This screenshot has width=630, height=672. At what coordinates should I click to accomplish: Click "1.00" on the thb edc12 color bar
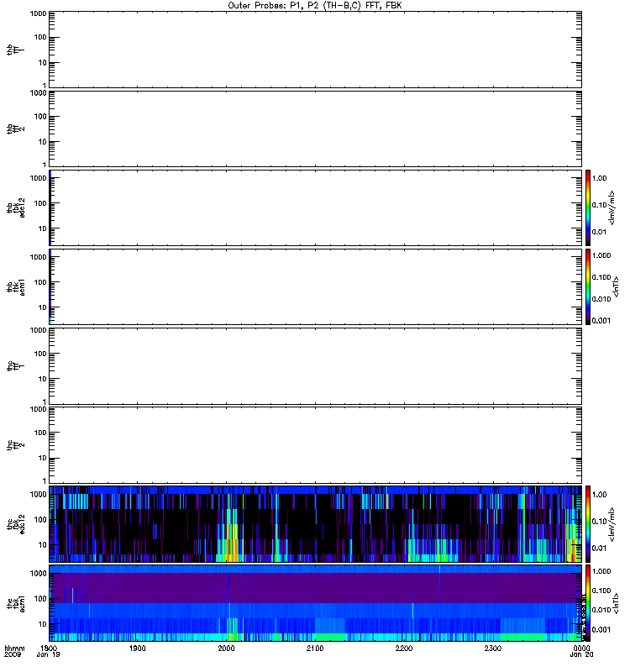click(x=599, y=178)
